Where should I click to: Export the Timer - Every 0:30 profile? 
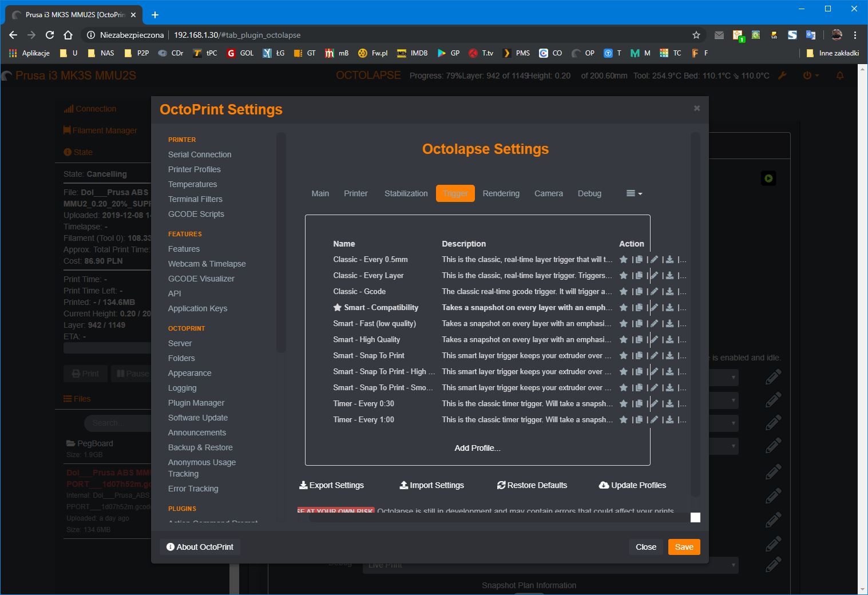pyautogui.click(x=669, y=403)
